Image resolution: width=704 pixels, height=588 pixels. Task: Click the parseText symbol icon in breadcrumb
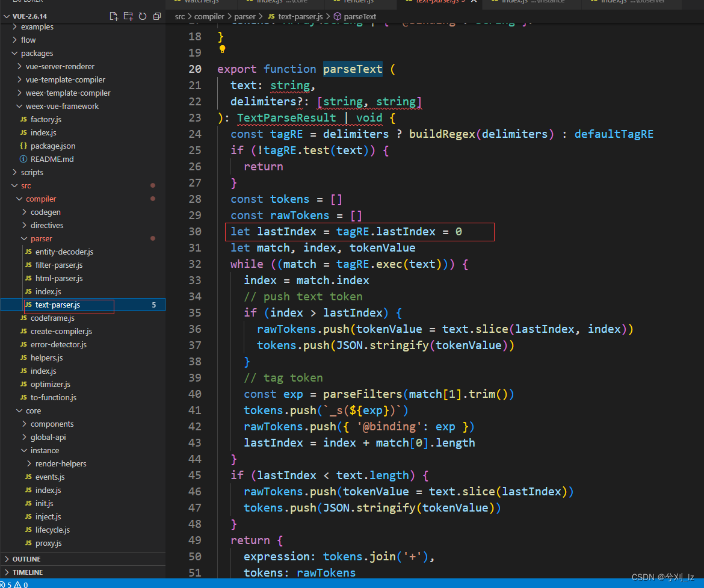click(x=337, y=17)
